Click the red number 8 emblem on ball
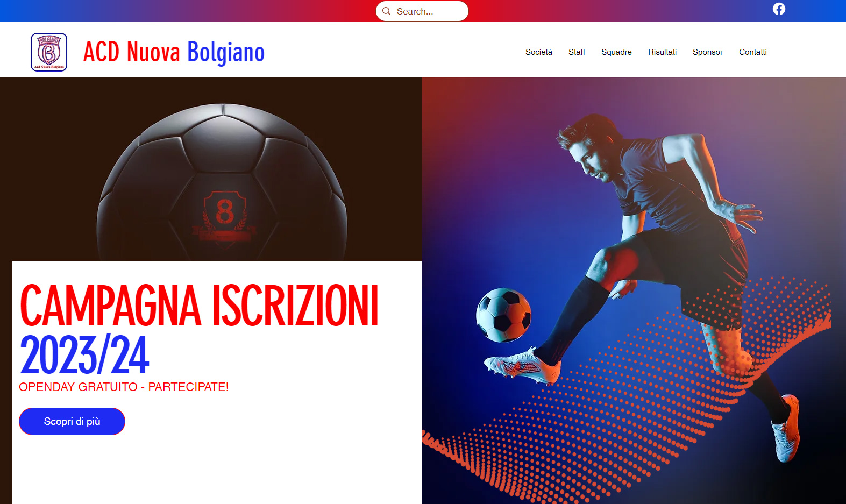Image resolution: width=846 pixels, height=504 pixels. [225, 218]
